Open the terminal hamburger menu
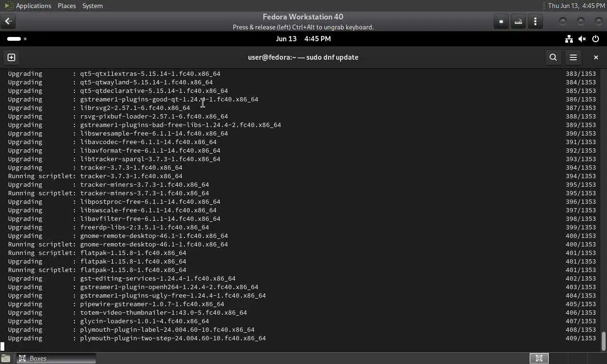Screen dimensions: 607x364 pos(573,57)
